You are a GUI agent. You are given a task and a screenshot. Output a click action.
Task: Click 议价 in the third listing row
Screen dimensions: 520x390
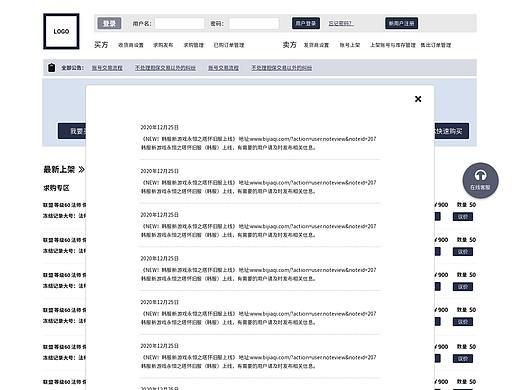[x=463, y=287]
